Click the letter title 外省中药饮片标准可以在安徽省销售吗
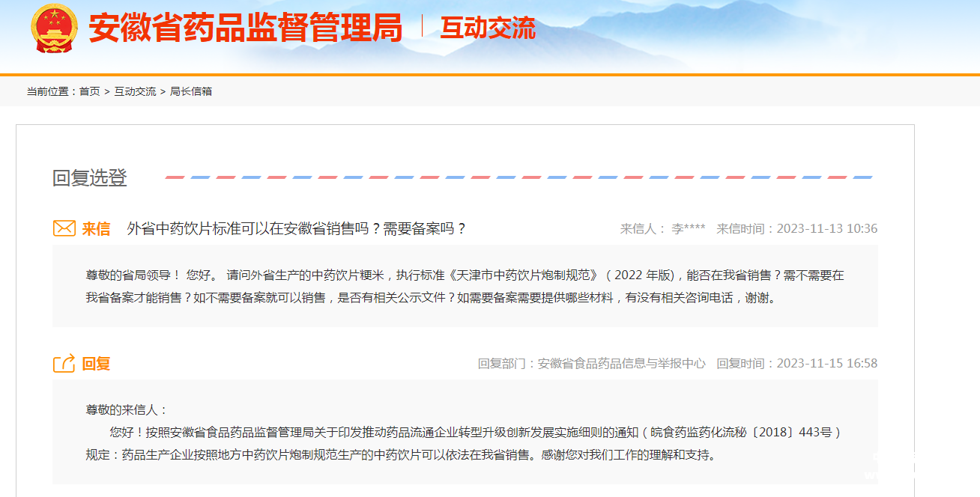Screen dimensions: 980x497 pos(297,228)
